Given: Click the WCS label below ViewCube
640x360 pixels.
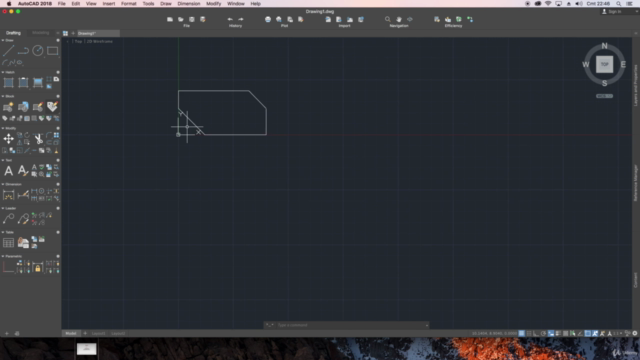Looking at the screenshot, I should click(604, 96).
